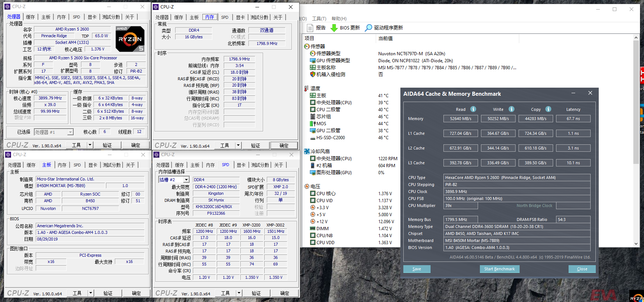Click the Save button in AIDA64 benchmark
This screenshot has height=302, width=644.
coord(417,269)
